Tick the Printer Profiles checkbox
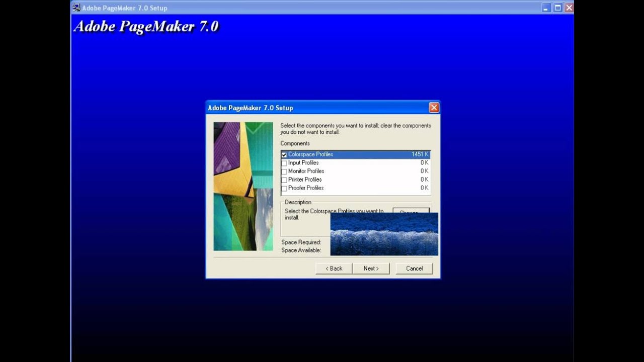 284,180
